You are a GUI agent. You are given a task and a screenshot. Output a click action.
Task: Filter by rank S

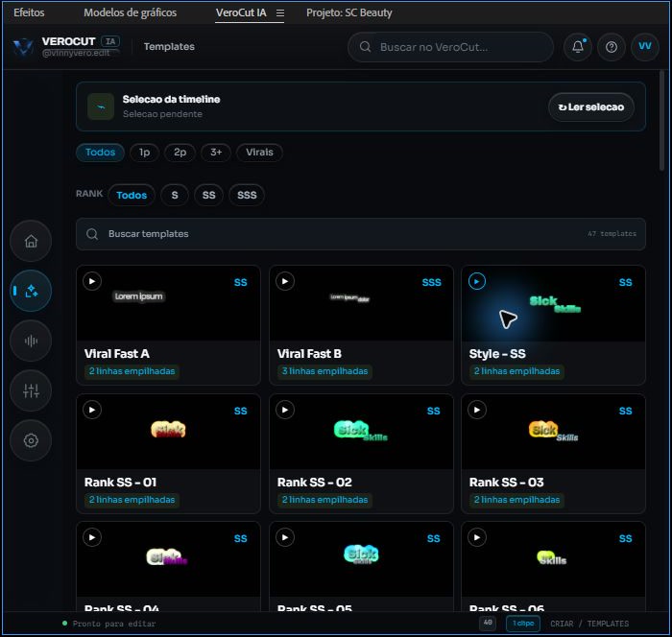(175, 196)
